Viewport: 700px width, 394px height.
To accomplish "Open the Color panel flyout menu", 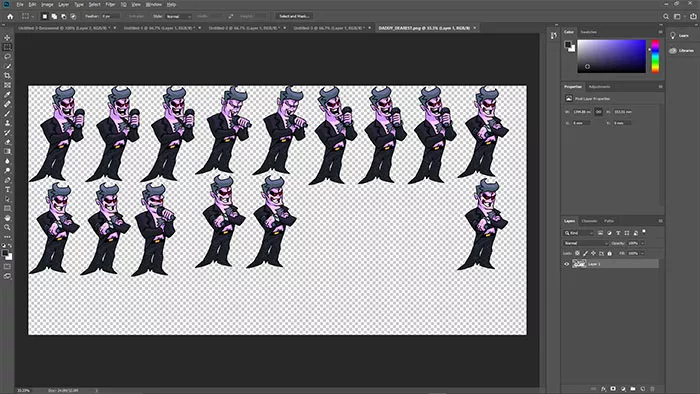I will [660, 32].
